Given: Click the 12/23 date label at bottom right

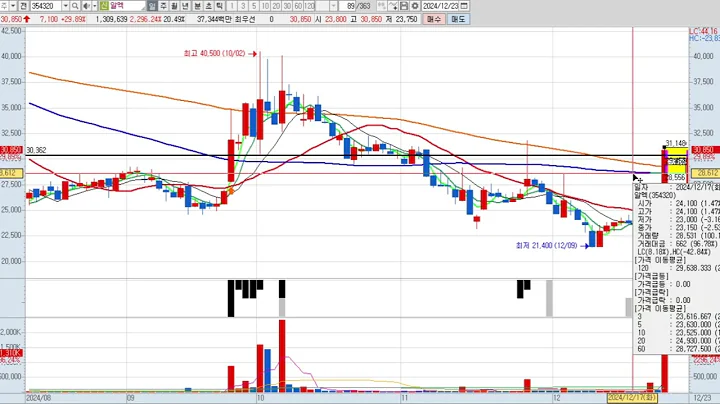Looking at the screenshot, I should 702,398.
